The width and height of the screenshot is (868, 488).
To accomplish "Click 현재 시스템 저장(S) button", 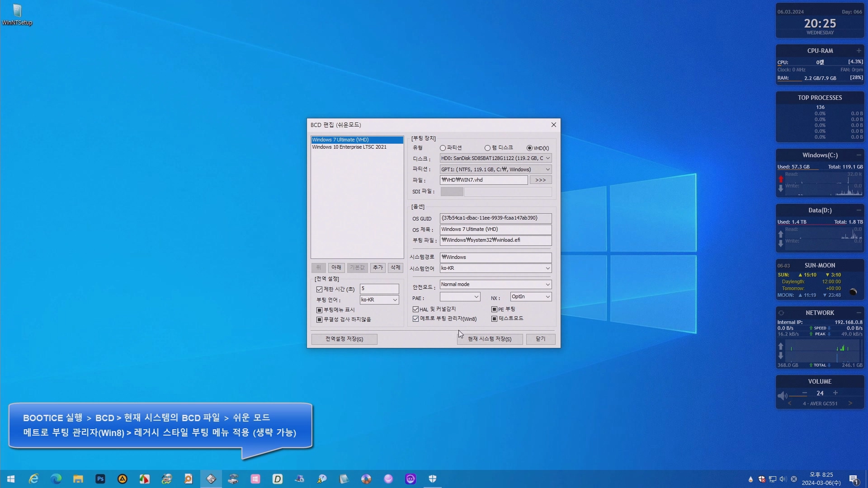I will (490, 339).
